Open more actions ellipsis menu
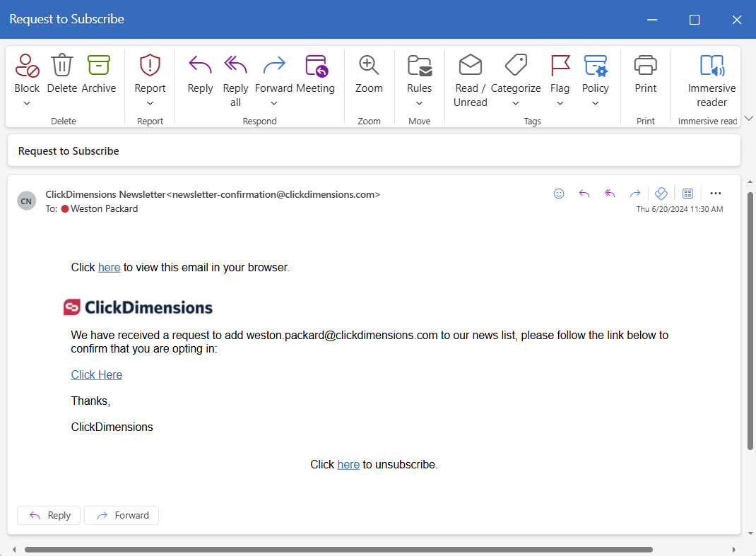756x556 pixels. [x=716, y=194]
